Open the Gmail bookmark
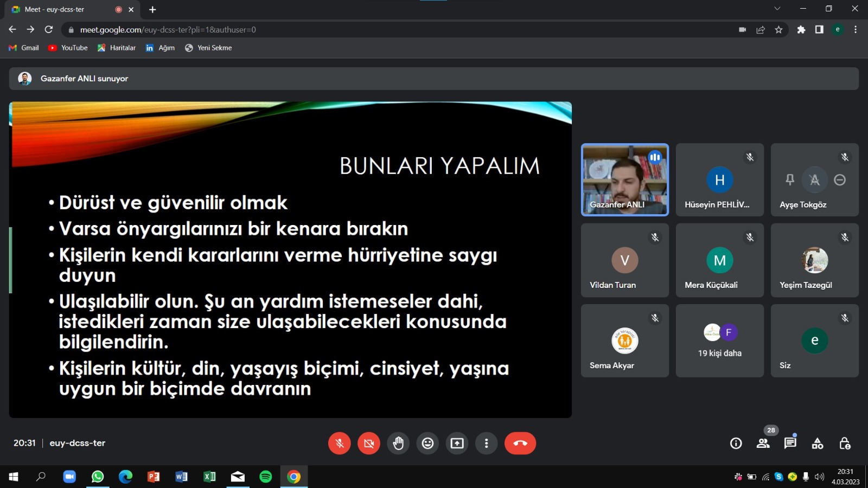868x488 pixels. click(x=24, y=48)
